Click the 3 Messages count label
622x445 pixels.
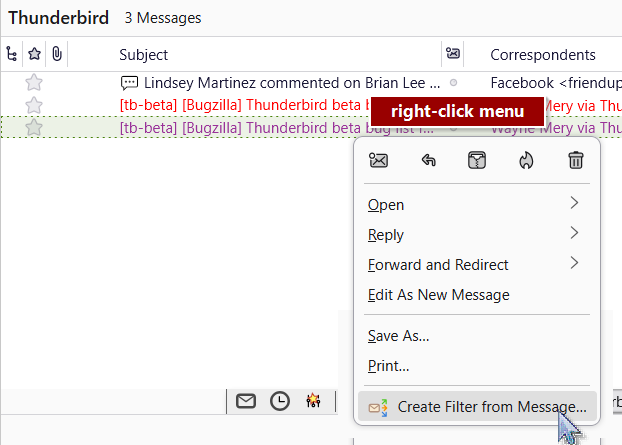coord(163,18)
